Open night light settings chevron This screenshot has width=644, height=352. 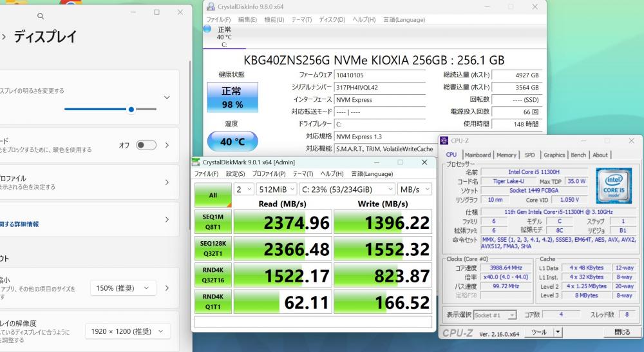167,145
